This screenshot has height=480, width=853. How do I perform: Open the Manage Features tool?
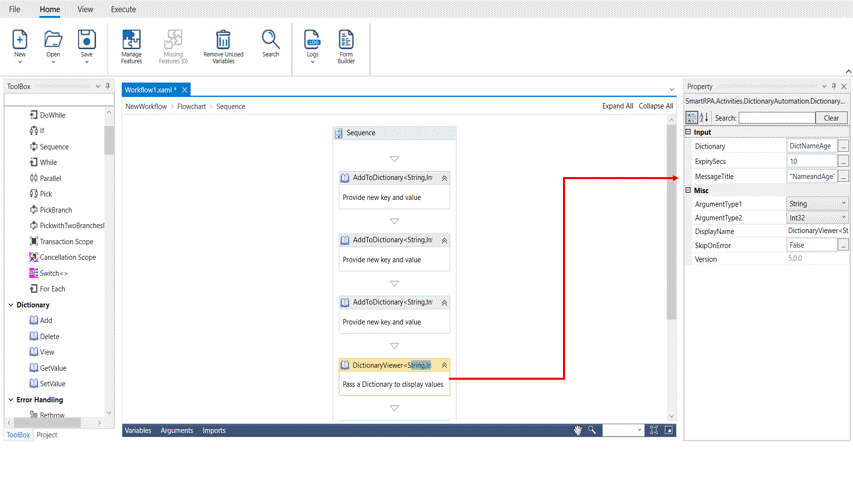[131, 40]
